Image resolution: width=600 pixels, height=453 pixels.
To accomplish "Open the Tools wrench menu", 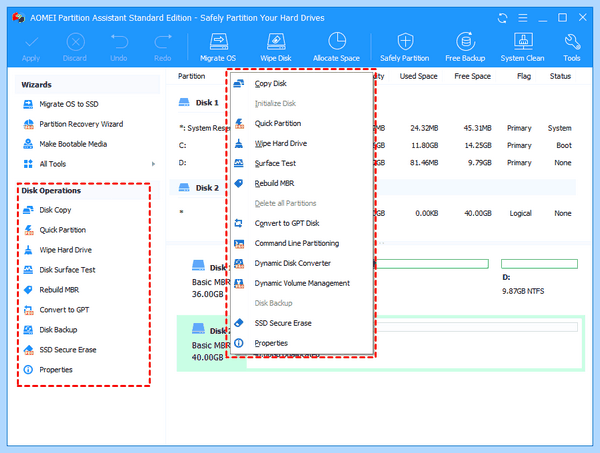I will pyautogui.click(x=572, y=47).
